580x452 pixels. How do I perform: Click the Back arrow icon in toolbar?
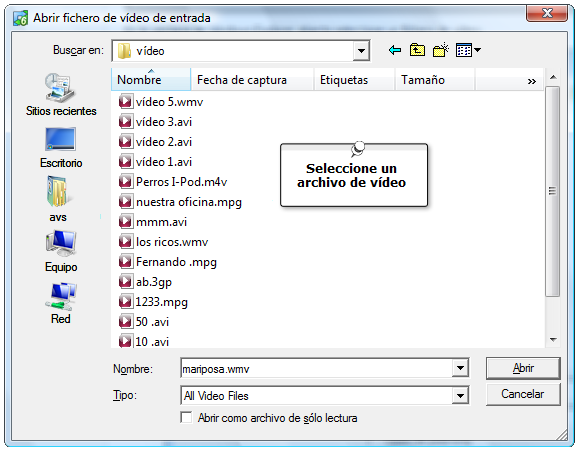click(395, 50)
